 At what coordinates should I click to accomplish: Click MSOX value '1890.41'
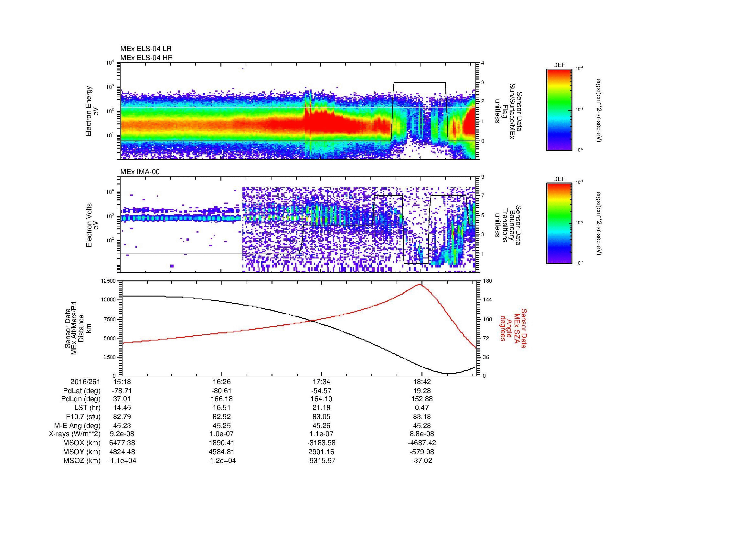(x=222, y=443)
